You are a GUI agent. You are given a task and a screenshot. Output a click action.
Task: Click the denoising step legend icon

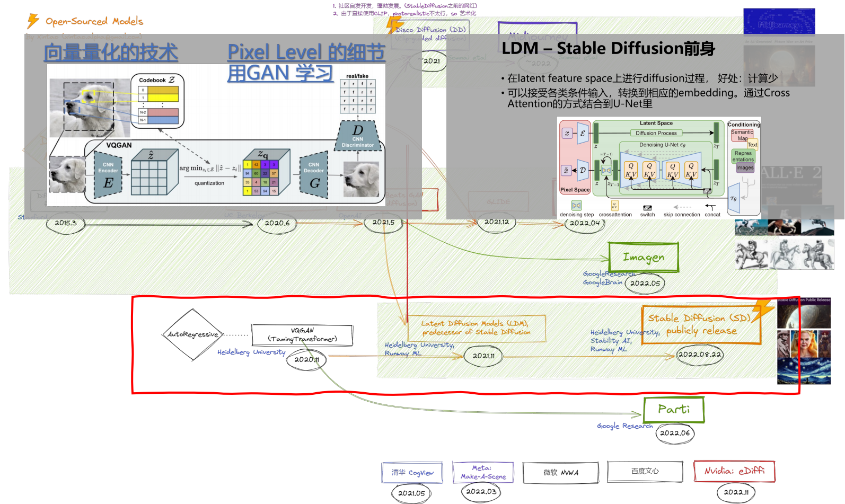(x=576, y=206)
